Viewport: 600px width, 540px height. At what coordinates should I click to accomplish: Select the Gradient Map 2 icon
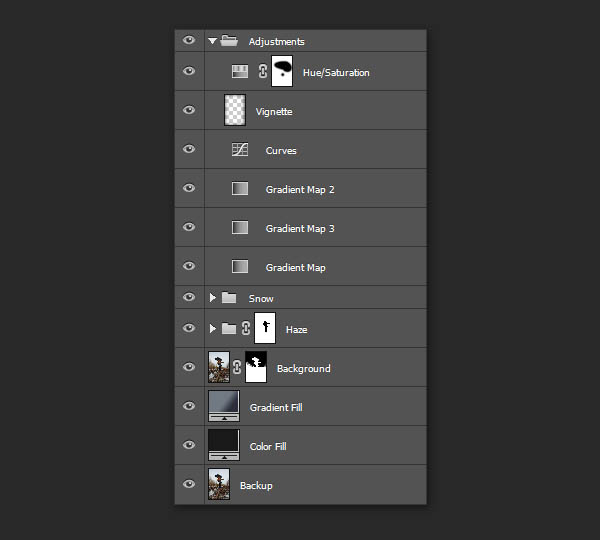point(240,189)
